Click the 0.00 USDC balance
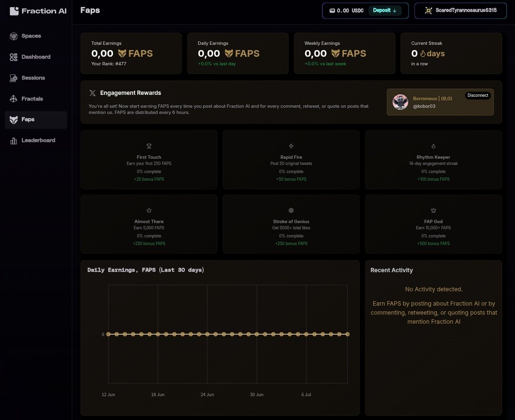Image resolution: width=515 pixels, height=420 pixels. pyautogui.click(x=350, y=10)
